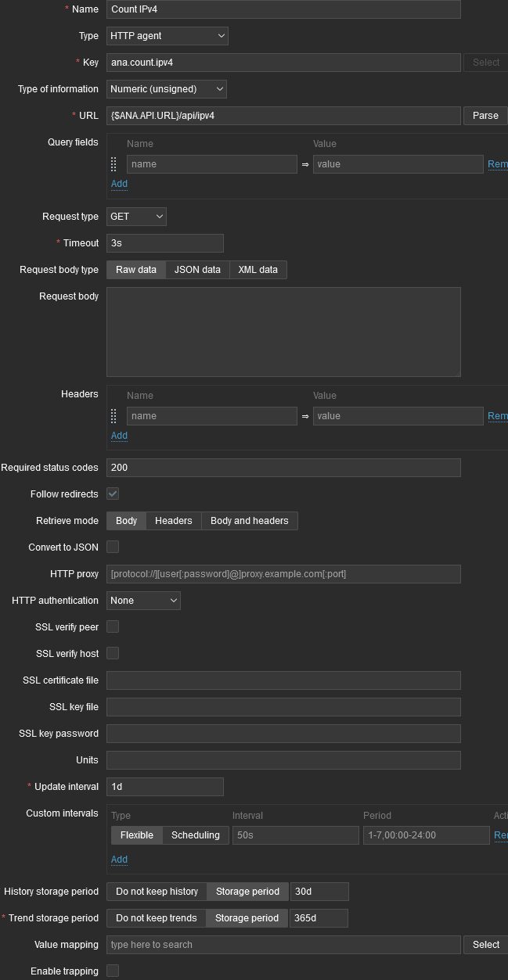Expand the Type of information dropdown
This screenshot has height=980, width=508.
pyautogui.click(x=167, y=89)
